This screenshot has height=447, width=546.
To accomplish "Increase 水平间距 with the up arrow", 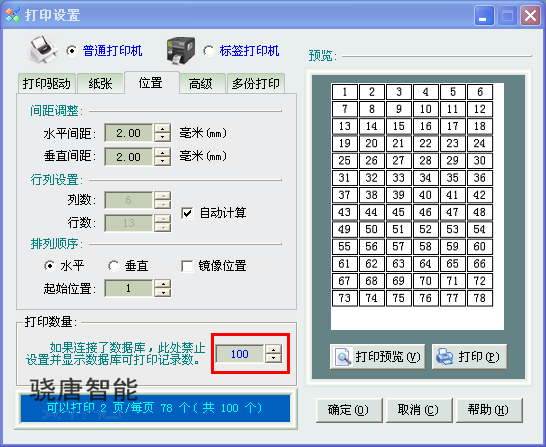I will (162, 128).
